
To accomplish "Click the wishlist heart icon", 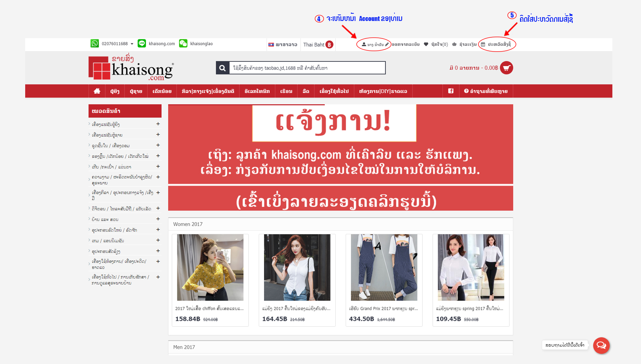I will [426, 44].
